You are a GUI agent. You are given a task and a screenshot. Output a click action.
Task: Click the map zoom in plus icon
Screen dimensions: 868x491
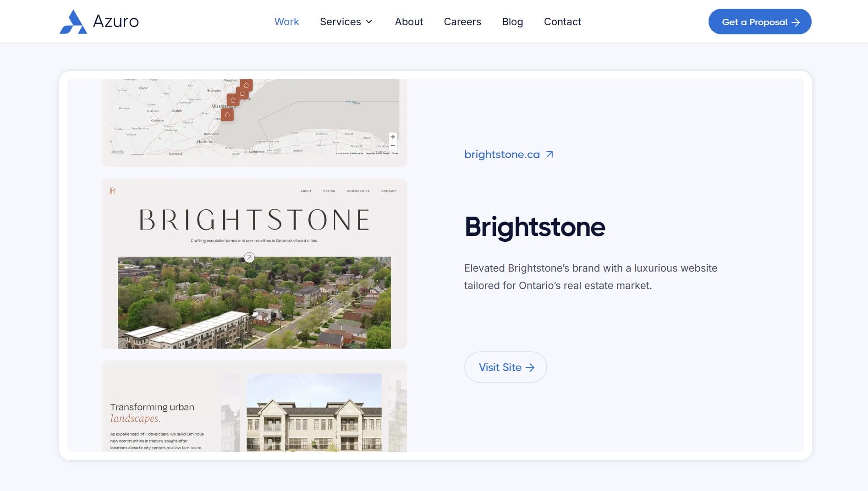pyautogui.click(x=393, y=137)
